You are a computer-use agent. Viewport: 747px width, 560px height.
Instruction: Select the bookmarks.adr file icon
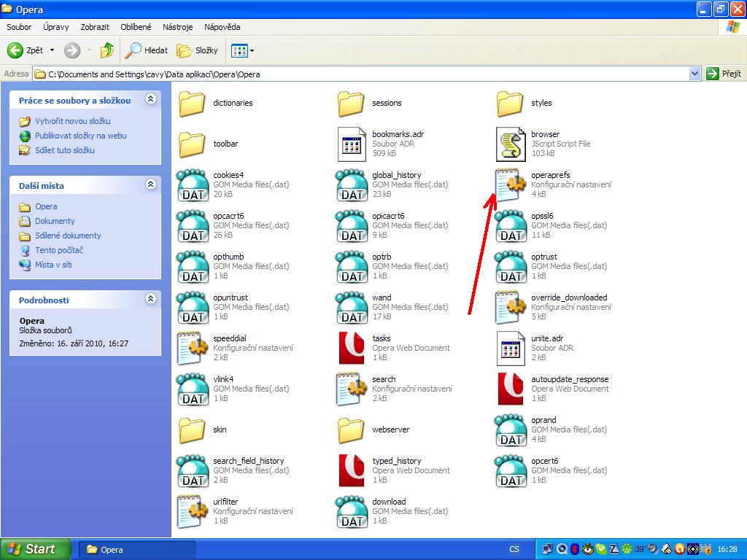(352, 144)
